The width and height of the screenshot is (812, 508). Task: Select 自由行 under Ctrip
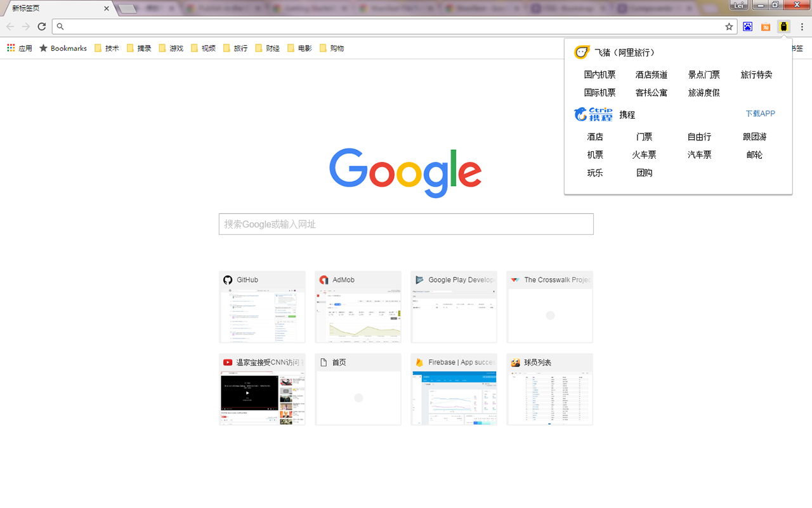coord(699,137)
